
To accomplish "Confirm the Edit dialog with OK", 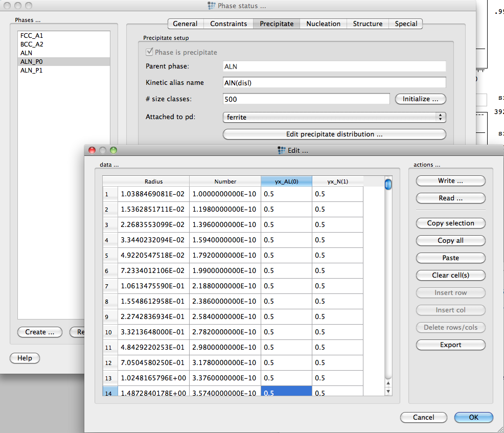I will pos(473,417).
